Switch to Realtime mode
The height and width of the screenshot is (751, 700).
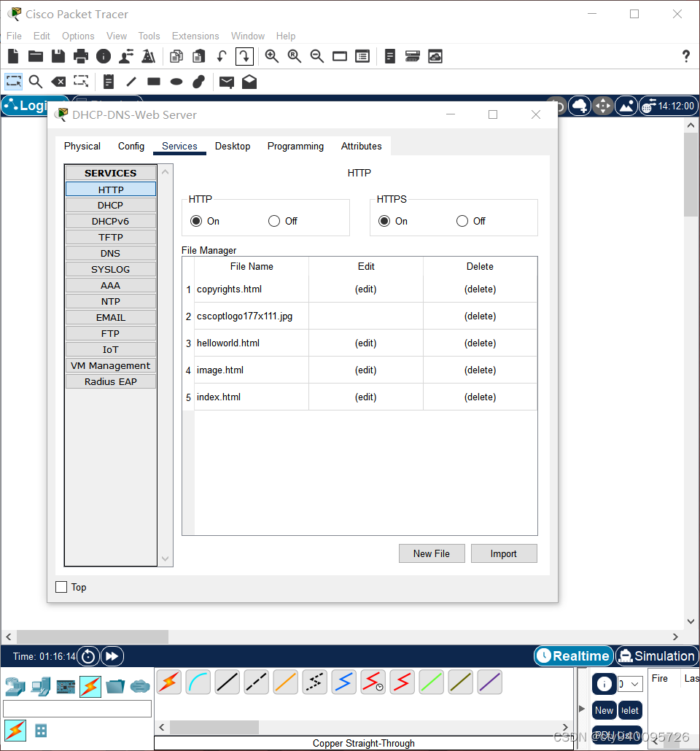pyautogui.click(x=574, y=656)
